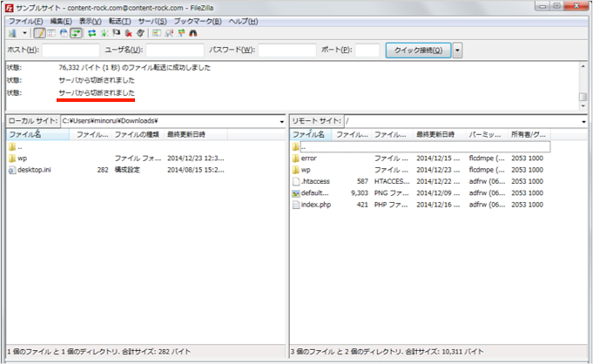This screenshot has height=364, width=593.
Task: Select the remote .htaccess file
Action: (x=315, y=182)
